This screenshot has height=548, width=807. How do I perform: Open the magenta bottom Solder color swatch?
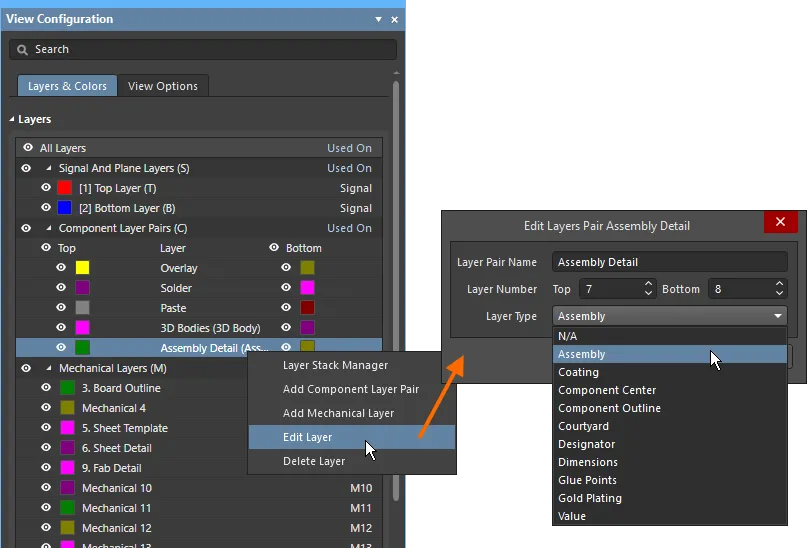click(x=307, y=288)
